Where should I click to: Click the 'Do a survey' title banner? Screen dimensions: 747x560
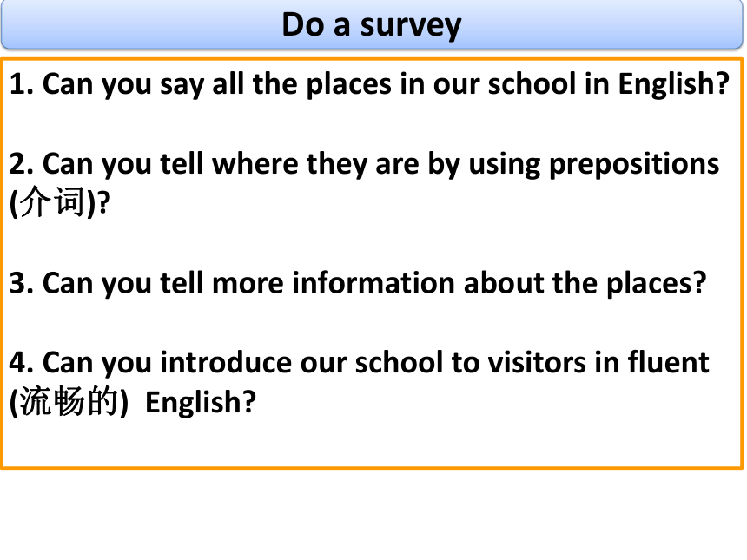[x=372, y=24]
